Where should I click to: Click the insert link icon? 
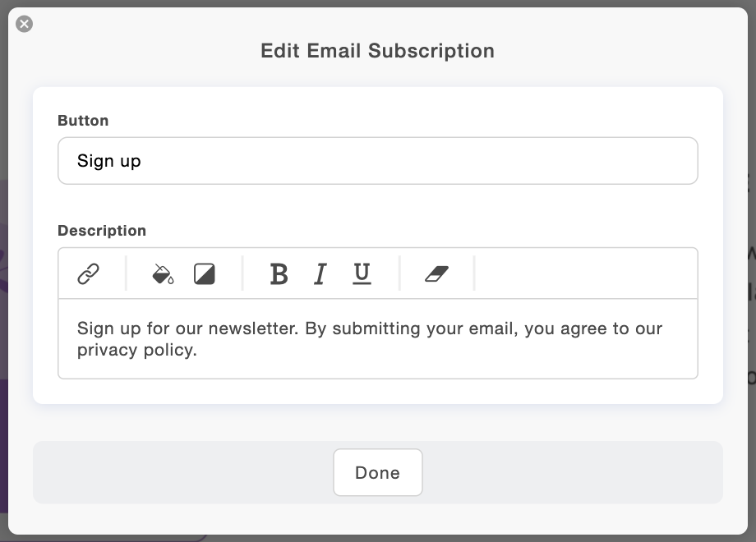[x=88, y=273]
